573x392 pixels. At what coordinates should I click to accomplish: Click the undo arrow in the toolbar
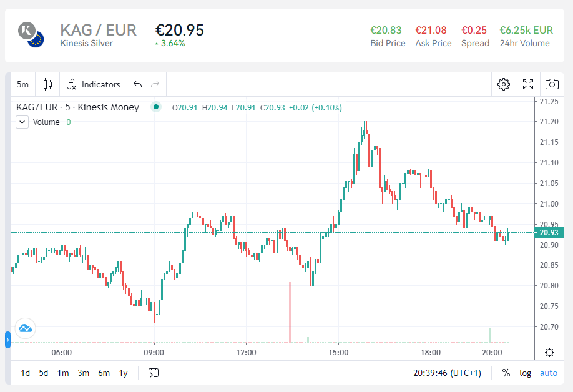[x=138, y=84]
